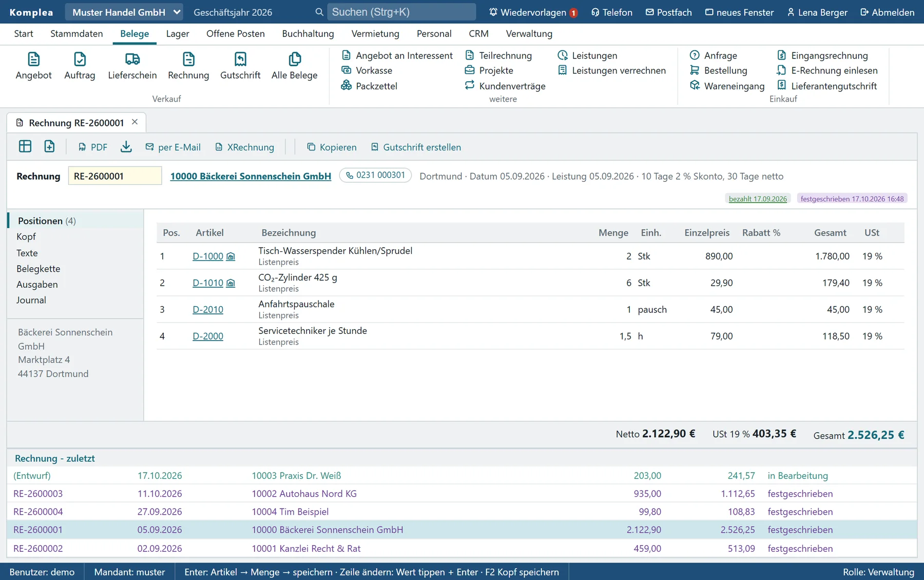
Task: Click Kopieren to duplicate the invoice
Action: tap(332, 147)
